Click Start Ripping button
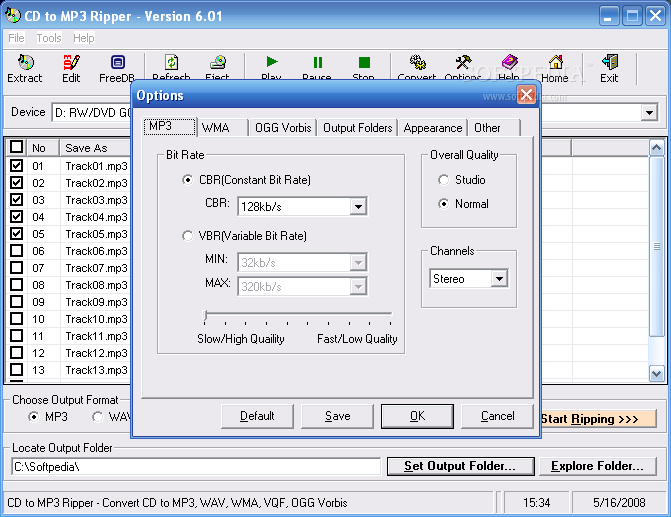The image size is (671, 517). (x=599, y=419)
